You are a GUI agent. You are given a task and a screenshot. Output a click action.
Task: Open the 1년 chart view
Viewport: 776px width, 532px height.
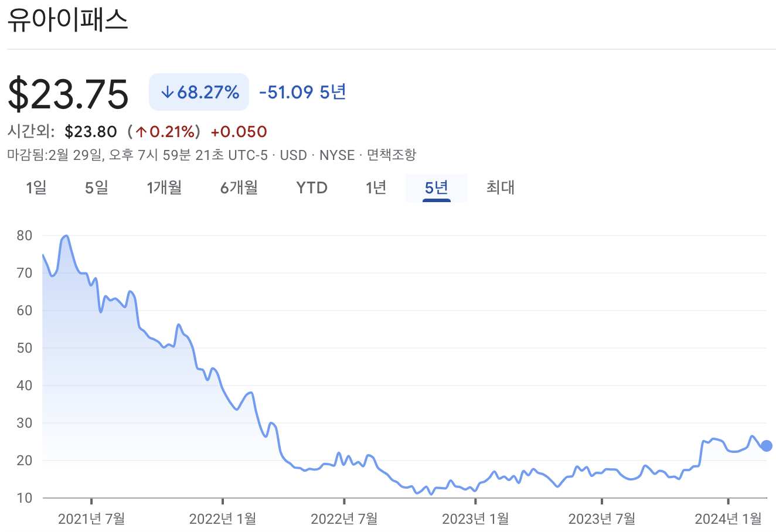coord(375,187)
